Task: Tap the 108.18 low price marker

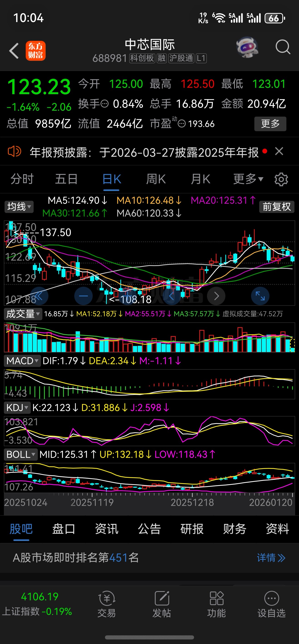Action: 130,299
